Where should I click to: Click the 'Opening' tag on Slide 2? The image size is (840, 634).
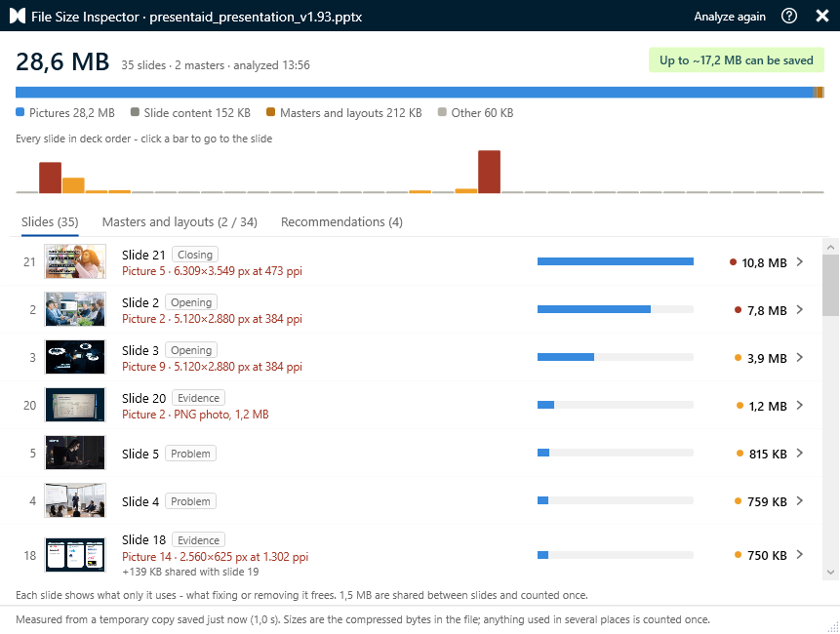(x=190, y=302)
